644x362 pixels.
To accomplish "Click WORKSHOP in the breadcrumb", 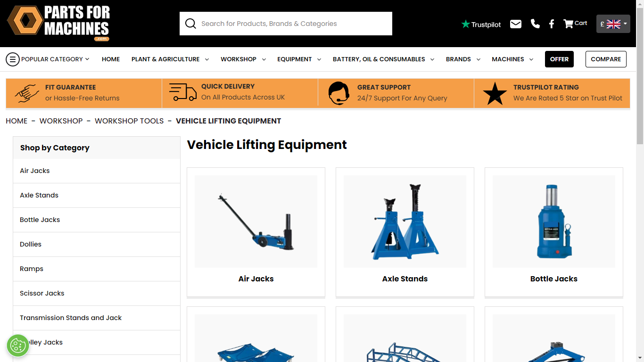I will 61,121.
